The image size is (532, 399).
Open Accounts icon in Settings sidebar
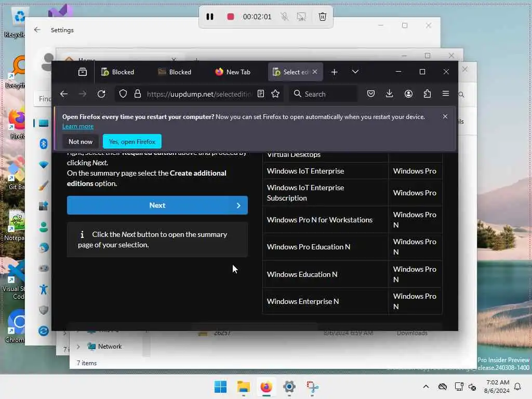point(44,227)
